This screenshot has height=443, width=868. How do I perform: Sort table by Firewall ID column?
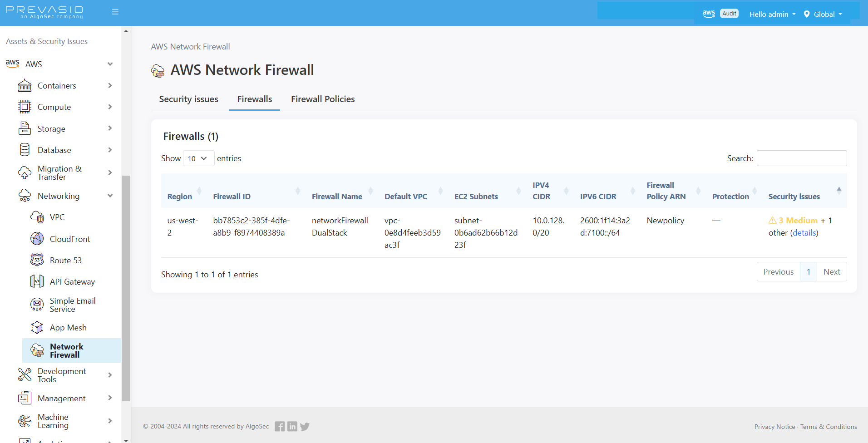coord(256,191)
